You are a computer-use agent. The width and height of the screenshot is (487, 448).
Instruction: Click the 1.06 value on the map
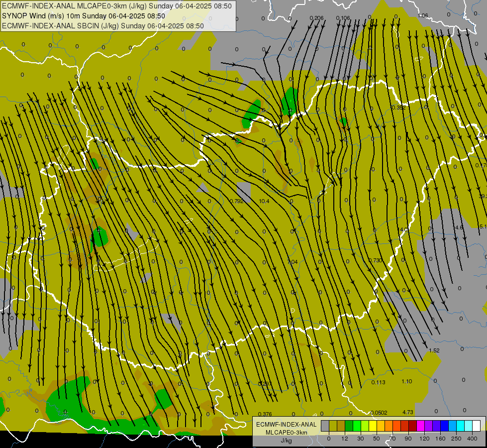point(423,15)
